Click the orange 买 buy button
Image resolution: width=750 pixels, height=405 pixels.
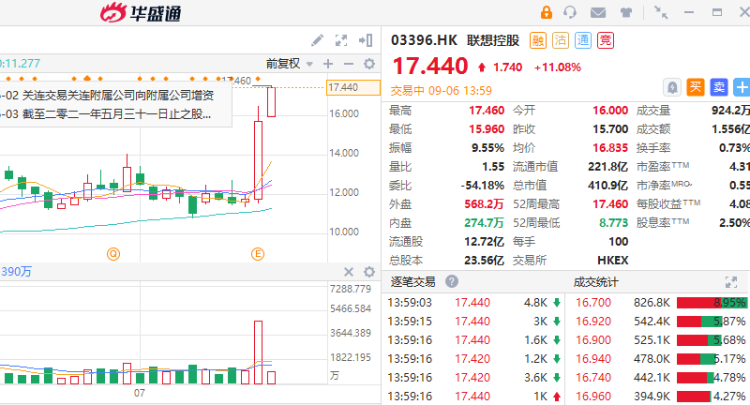click(695, 87)
